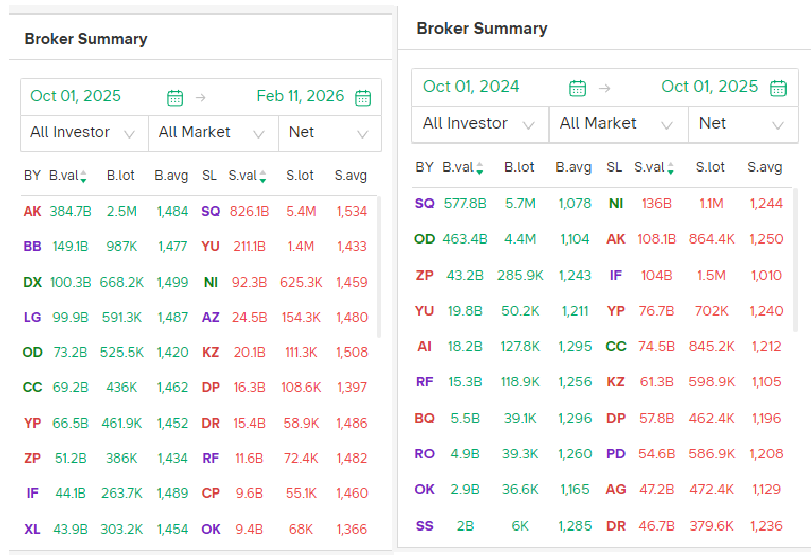Image resolution: width=811 pixels, height=557 pixels.
Task: Expand right panel All Market dropdown
Action: click(617, 124)
